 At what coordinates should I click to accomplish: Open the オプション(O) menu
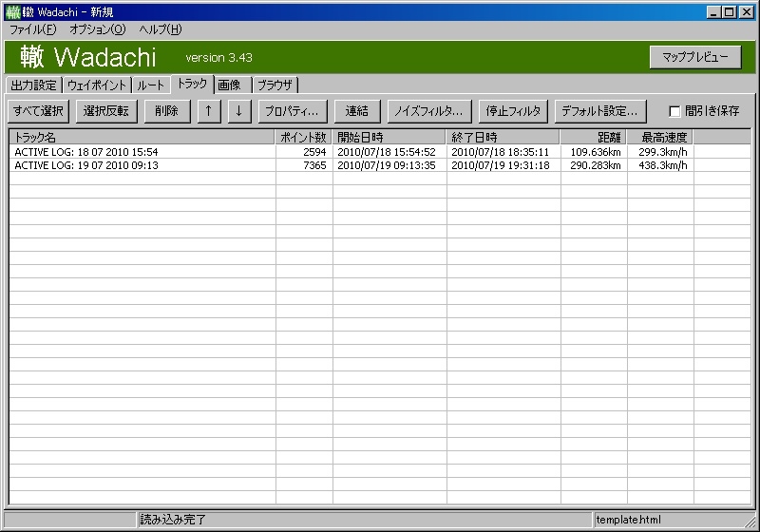98,29
